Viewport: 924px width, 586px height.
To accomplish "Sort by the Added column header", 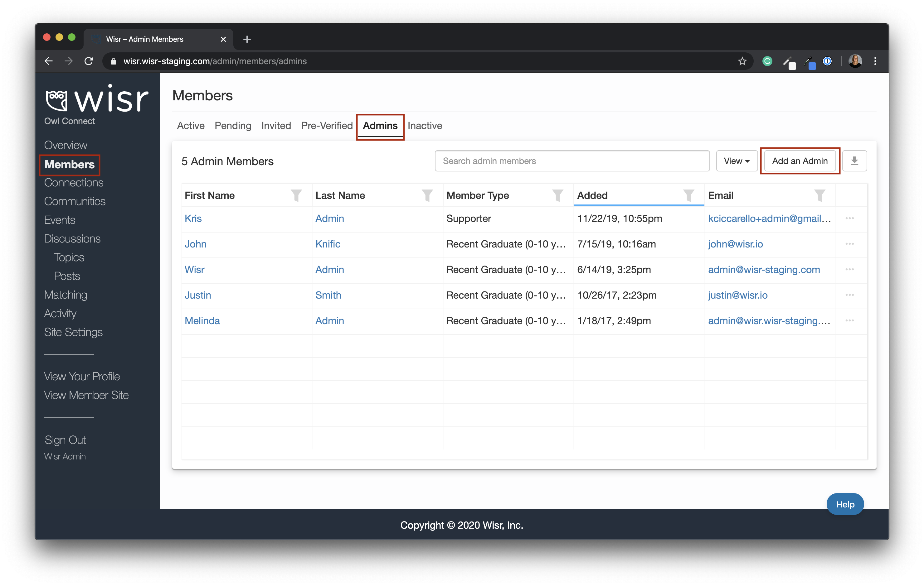I will (x=592, y=195).
